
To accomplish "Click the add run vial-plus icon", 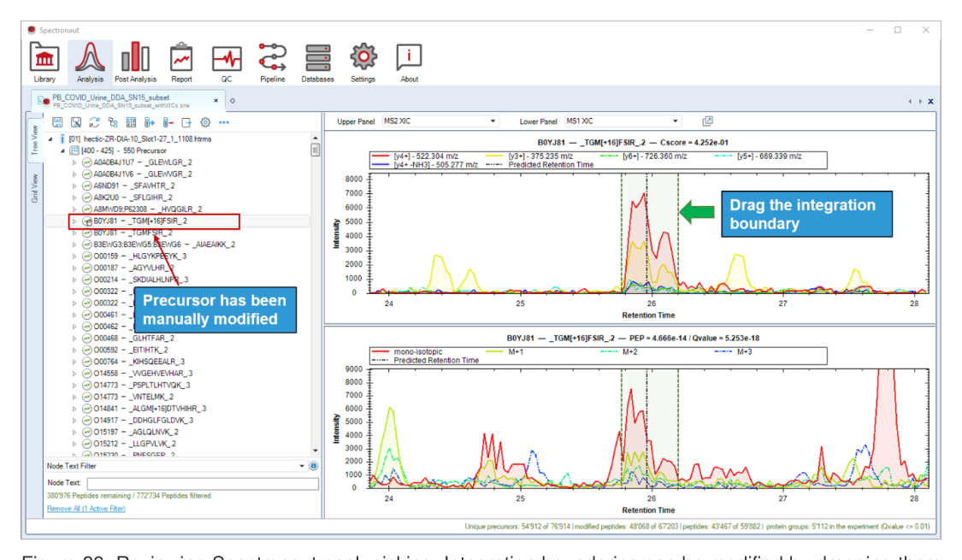I will (150, 122).
